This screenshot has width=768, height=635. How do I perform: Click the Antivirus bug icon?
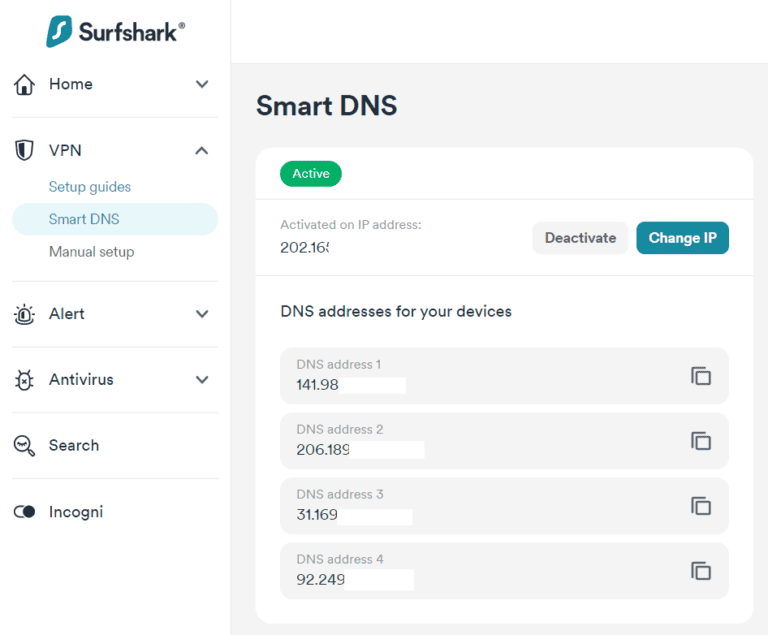[x=25, y=380]
